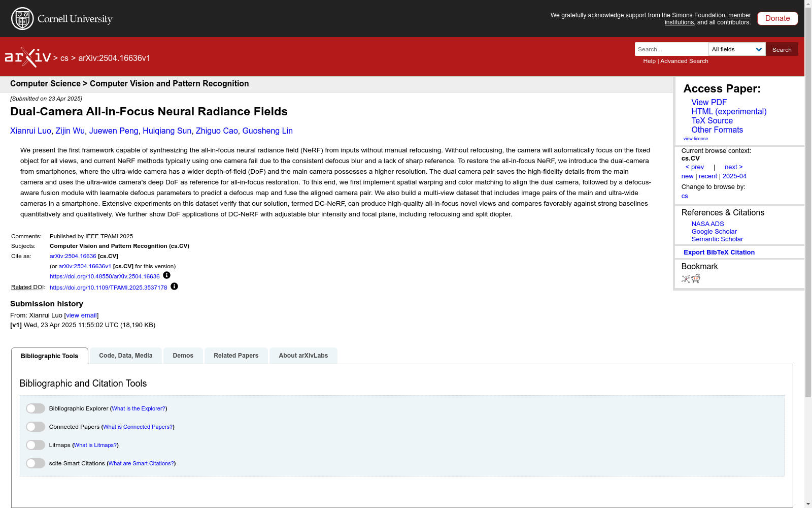The image size is (812, 508).
Task: Open the Advanced Search link
Action: tap(684, 61)
